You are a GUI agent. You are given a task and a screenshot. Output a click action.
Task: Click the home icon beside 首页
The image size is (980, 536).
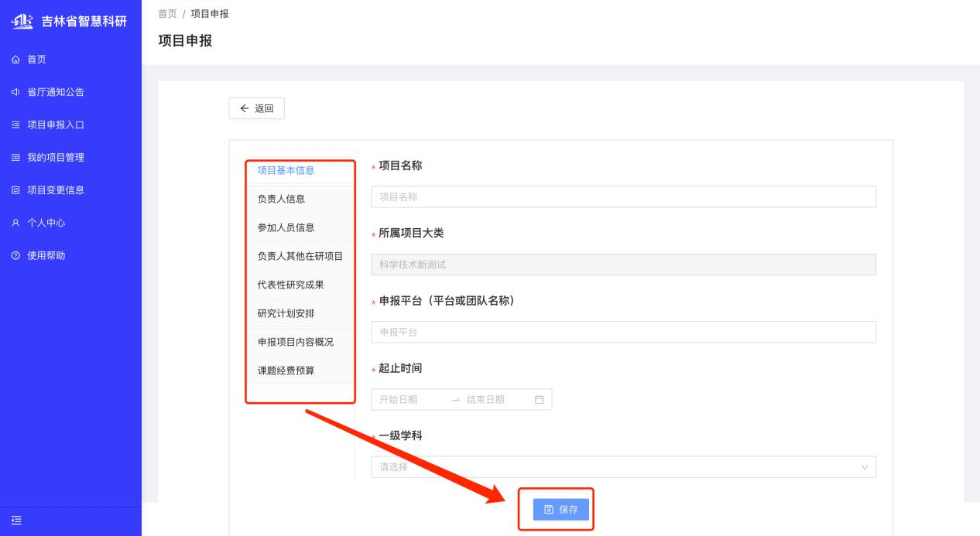[x=15, y=60]
